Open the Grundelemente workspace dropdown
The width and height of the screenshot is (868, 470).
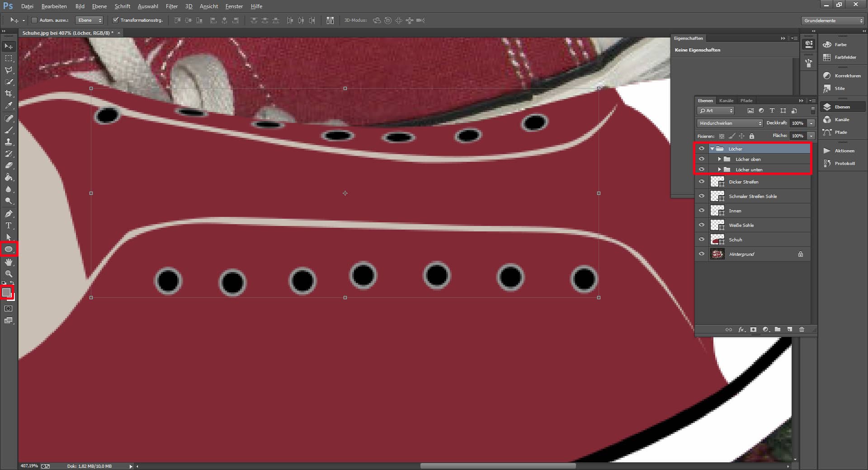833,21
